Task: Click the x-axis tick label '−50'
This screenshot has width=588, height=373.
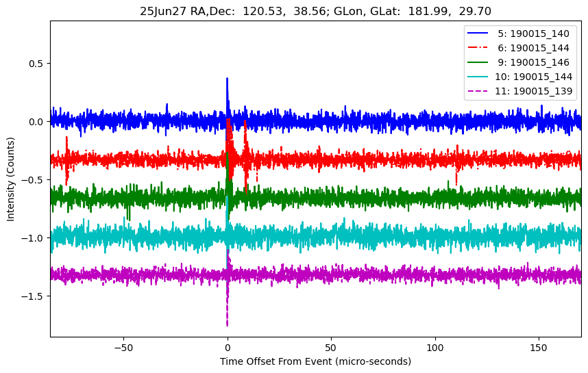Action: point(124,348)
